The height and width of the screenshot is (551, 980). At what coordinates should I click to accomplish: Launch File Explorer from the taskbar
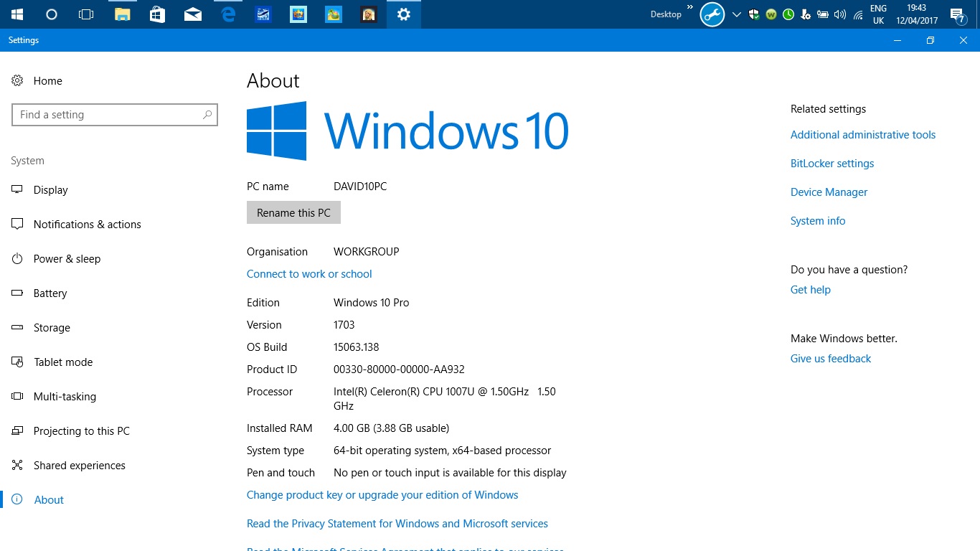coord(123,14)
